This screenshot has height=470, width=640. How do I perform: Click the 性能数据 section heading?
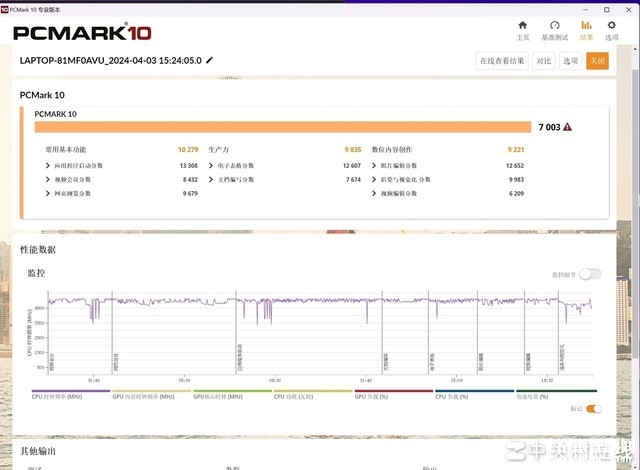point(38,250)
